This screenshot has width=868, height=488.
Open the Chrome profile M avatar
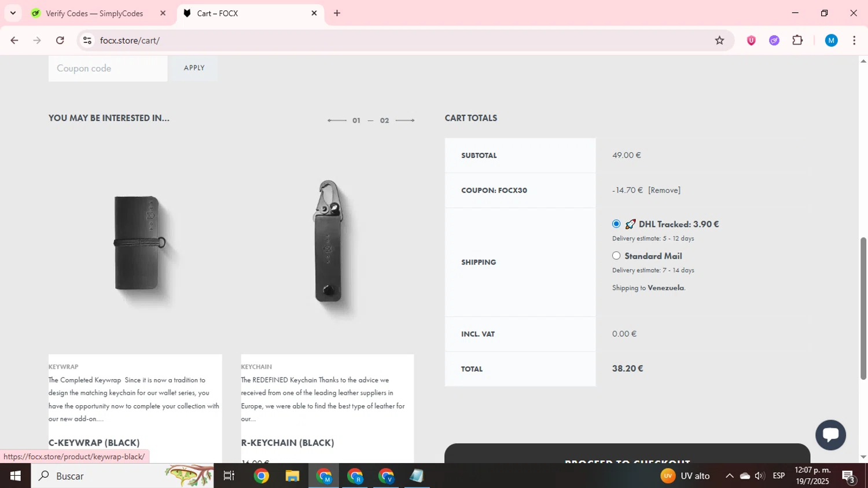(x=832, y=41)
